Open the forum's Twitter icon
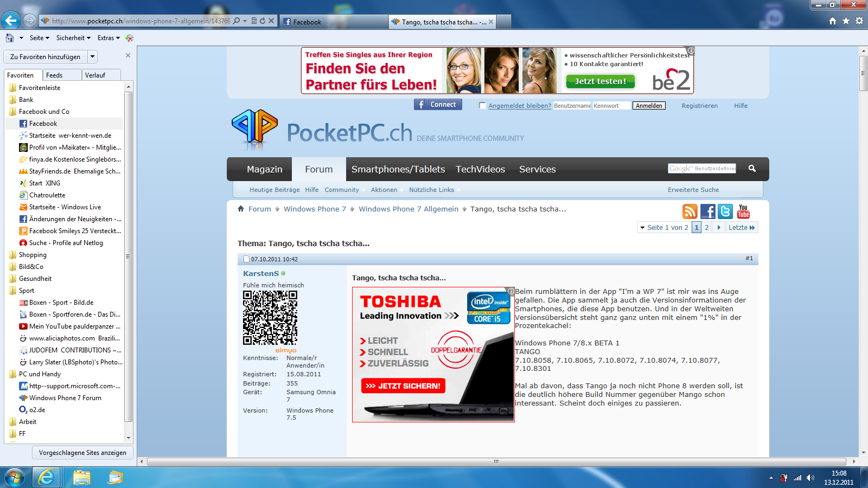This screenshot has height=488, width=868. [x=725, y=211]
